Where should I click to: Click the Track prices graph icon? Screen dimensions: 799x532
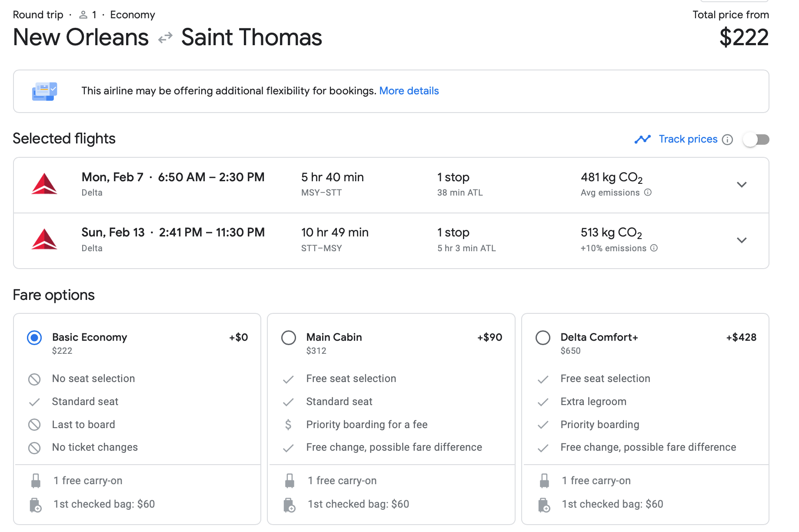point(643,139)
